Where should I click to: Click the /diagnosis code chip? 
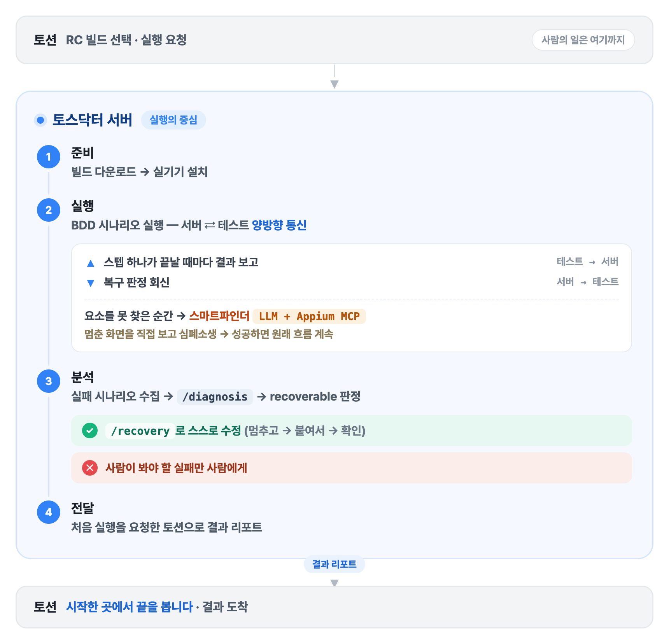click(215, 397)
